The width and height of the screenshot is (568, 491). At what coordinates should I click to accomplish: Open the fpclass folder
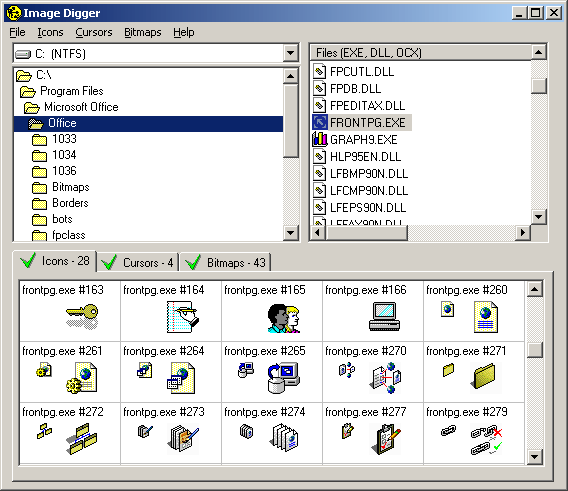click(59, 235)
